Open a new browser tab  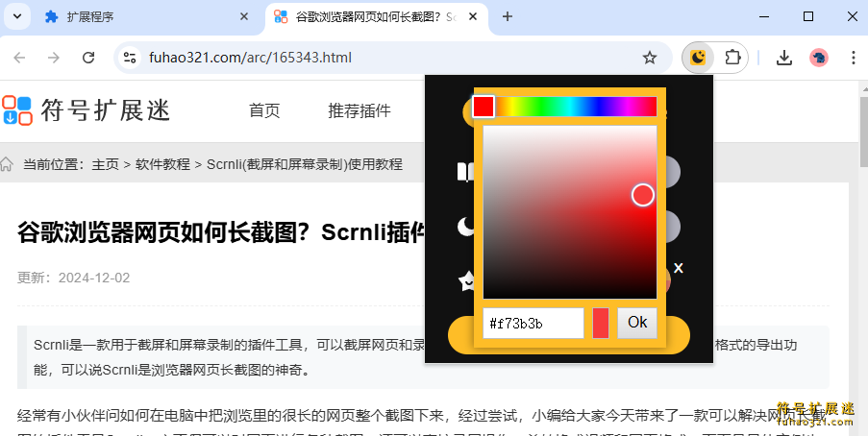[x=508, y=17]
